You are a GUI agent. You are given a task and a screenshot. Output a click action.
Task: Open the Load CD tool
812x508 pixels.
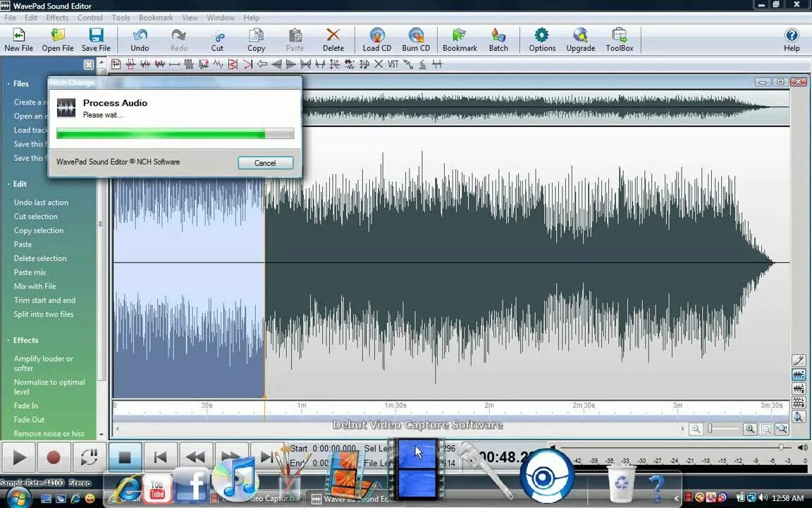point(376,40)
